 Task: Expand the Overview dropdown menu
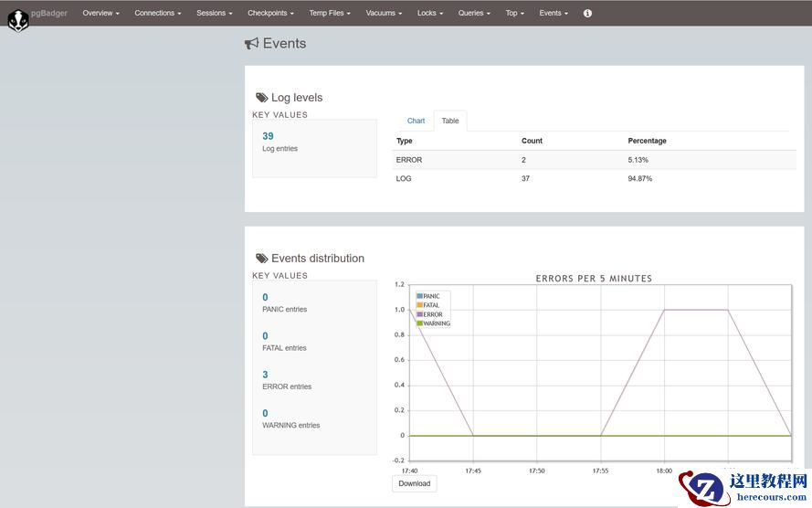(100, 14)
